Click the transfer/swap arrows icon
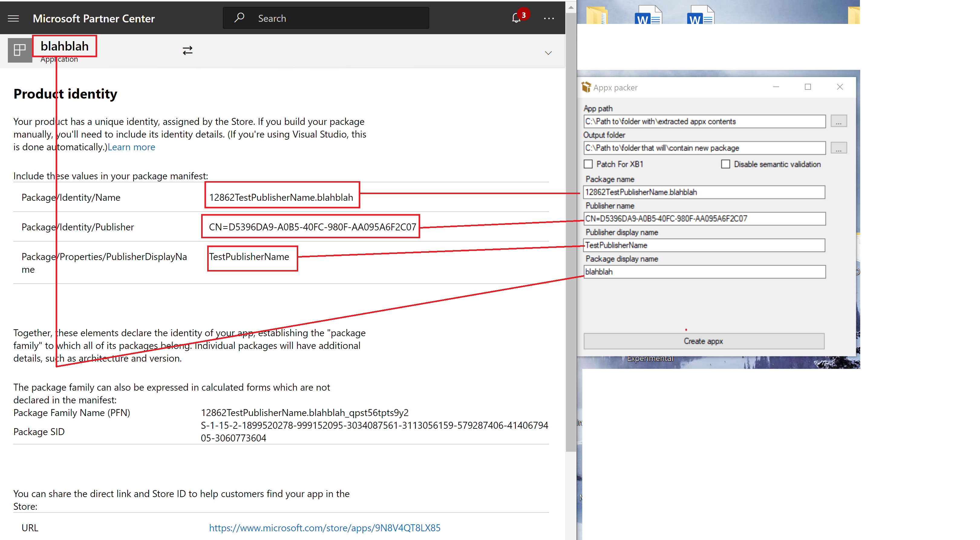This screenshot has height=540, width=980. click(x=188, y=50)
